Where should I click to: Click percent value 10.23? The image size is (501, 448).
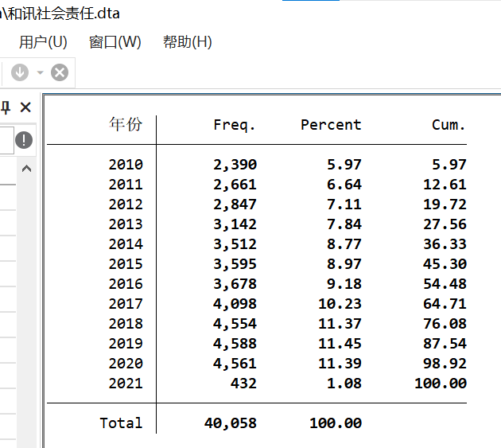340,303
